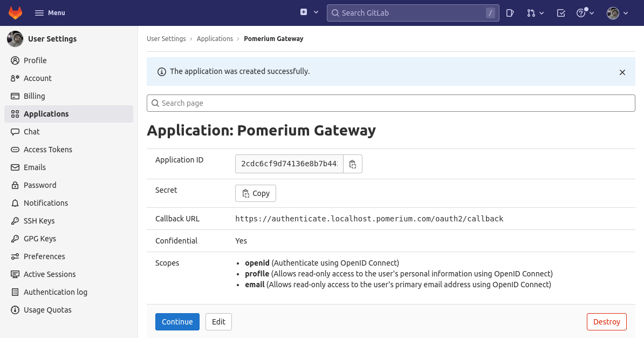Open the To-Do List checkmark icon
This screenshot has width=644, height=338.
click(560, 12)
